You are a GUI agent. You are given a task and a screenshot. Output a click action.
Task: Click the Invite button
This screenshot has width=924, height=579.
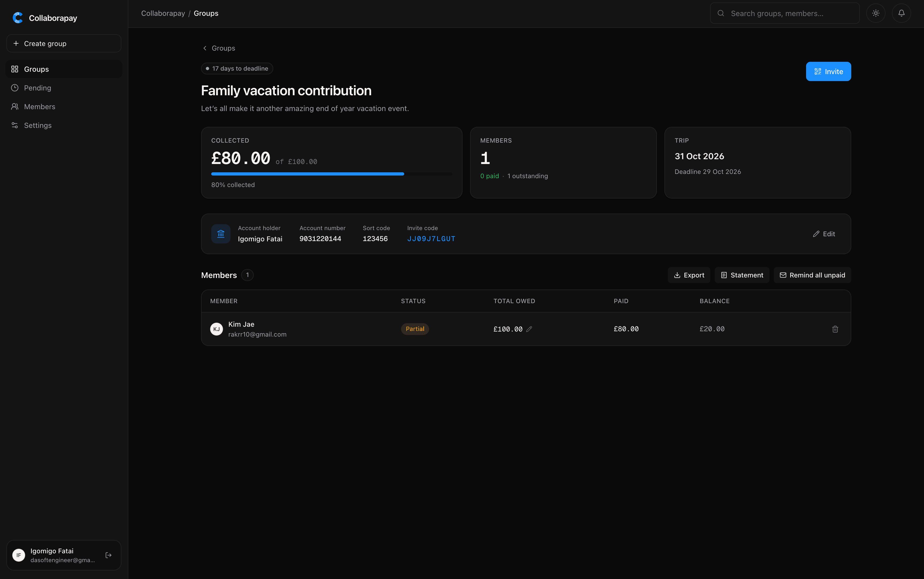828,72
